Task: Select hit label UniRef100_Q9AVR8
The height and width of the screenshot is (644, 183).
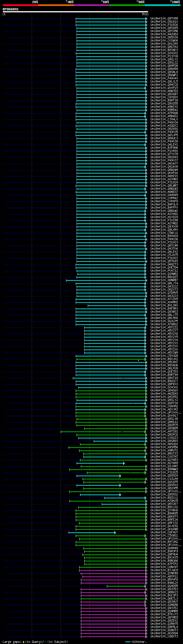Action: coord(164,69)
